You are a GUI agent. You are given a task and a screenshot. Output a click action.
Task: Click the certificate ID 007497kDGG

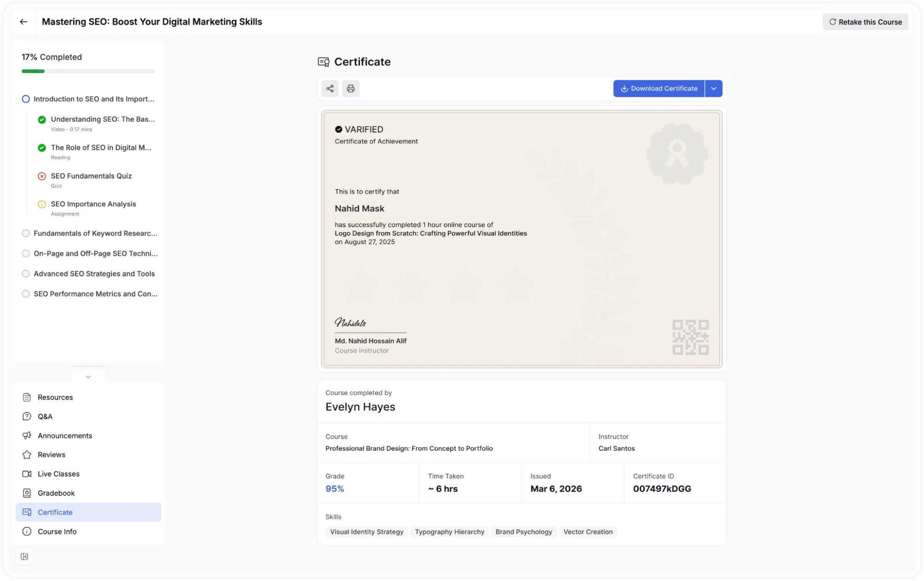(x=662, y=489)
